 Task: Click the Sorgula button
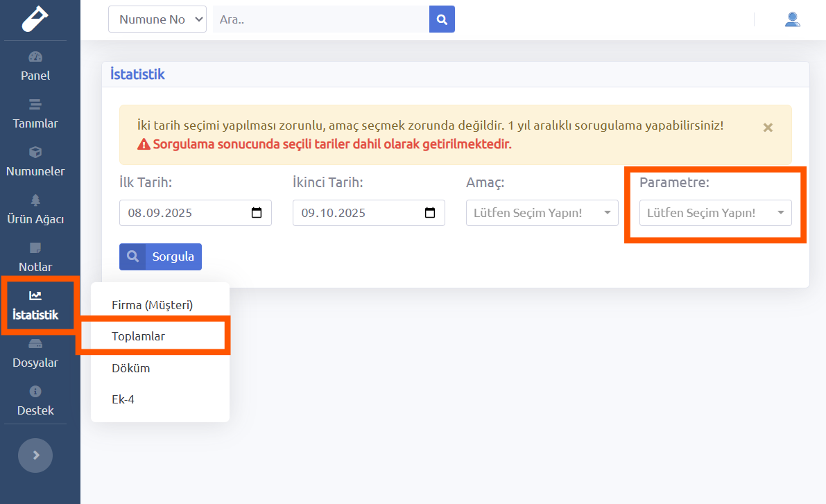160,257
